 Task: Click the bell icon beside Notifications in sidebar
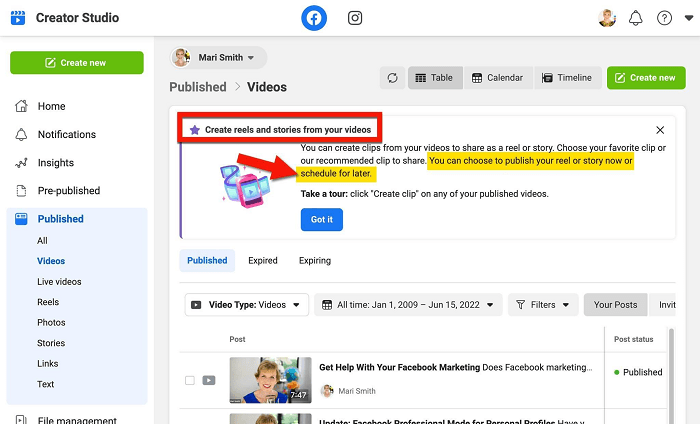(x=21, y=134)
